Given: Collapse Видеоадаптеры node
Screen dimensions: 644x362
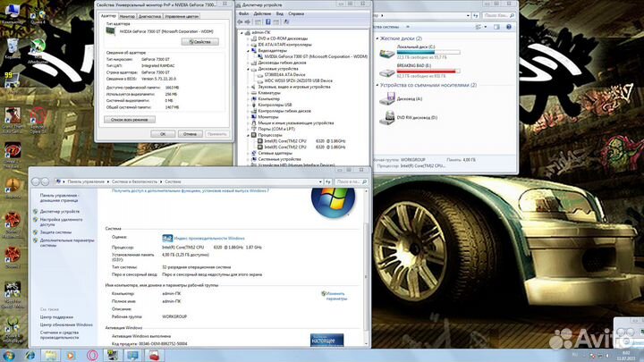Looking at the screenshot, I should 249,50.
